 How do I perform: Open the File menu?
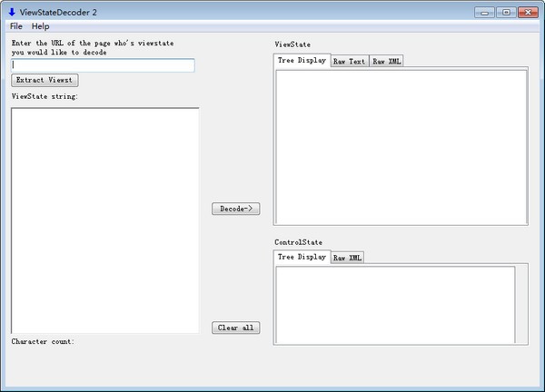(16, 26)
